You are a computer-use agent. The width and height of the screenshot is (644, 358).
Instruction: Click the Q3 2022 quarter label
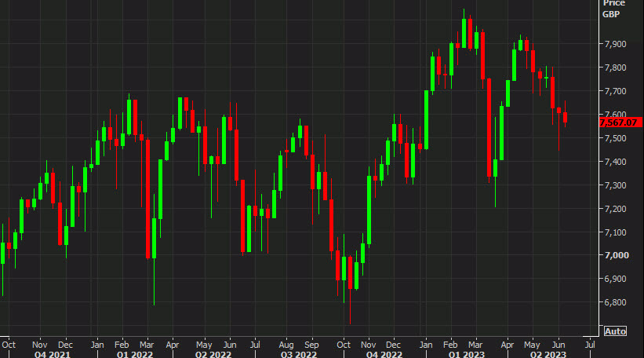coord(299,354)
